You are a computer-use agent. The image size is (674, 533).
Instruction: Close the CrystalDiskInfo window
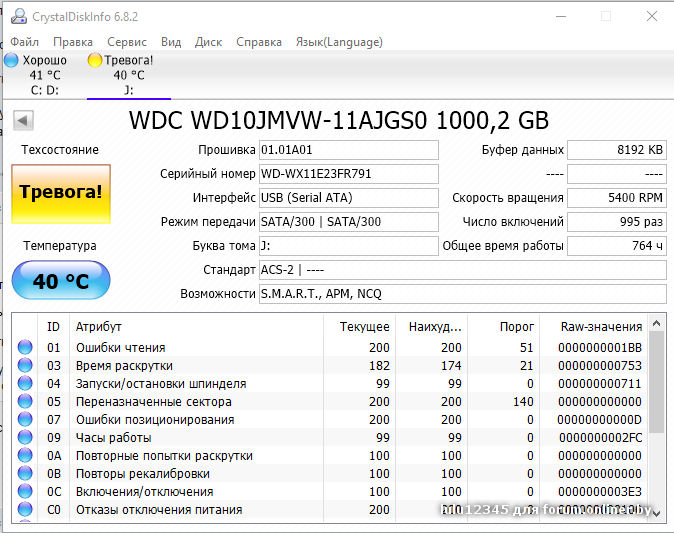[x=652, y=16]
